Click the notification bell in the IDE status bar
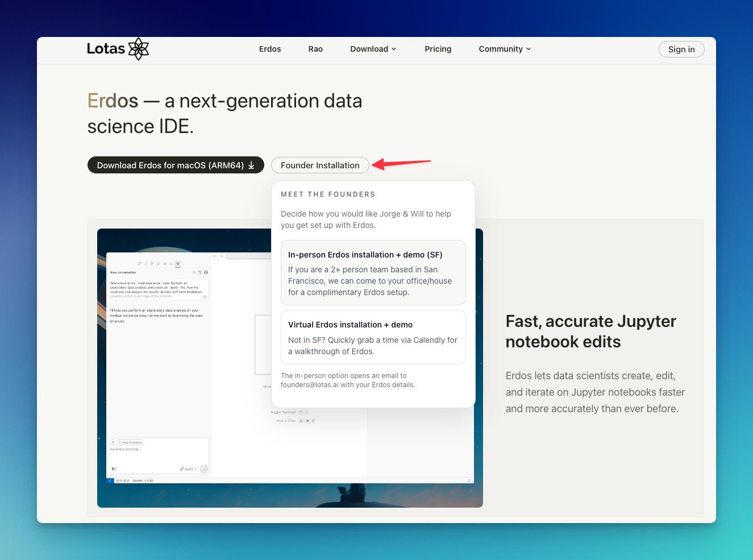This screenshot has height=560, width=753. [469, 480]
